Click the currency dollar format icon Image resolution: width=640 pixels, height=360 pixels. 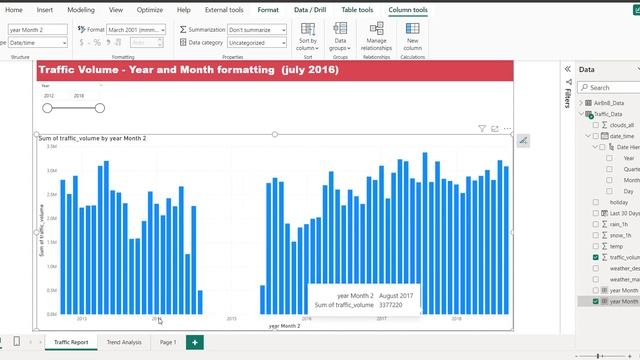coord(81,42)
